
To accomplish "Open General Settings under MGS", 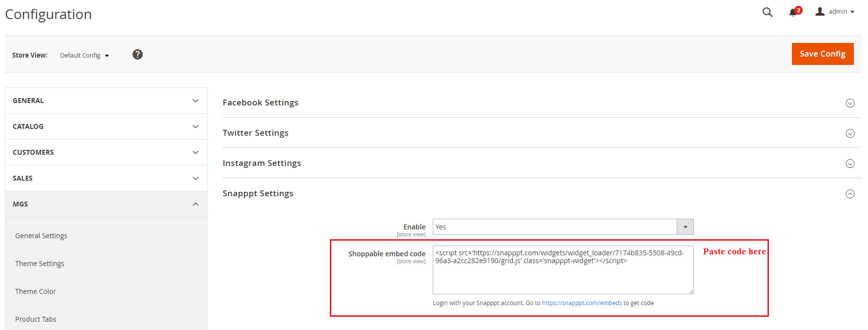I will (x=41, y=236).
